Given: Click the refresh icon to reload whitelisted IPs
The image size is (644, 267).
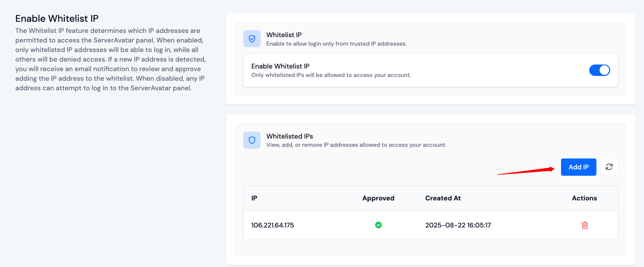Looking at the screenshot, I should (x=609, y=167).
